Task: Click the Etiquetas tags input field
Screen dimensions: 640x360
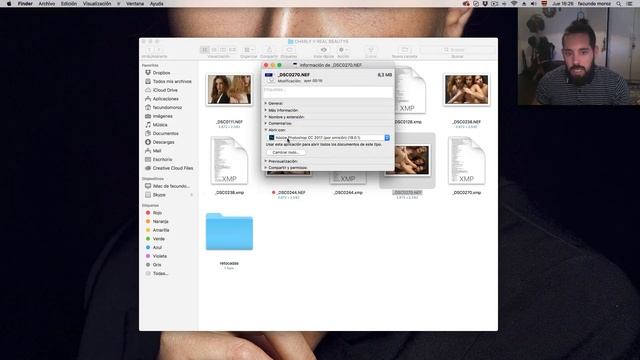Action: pos(328,91)
